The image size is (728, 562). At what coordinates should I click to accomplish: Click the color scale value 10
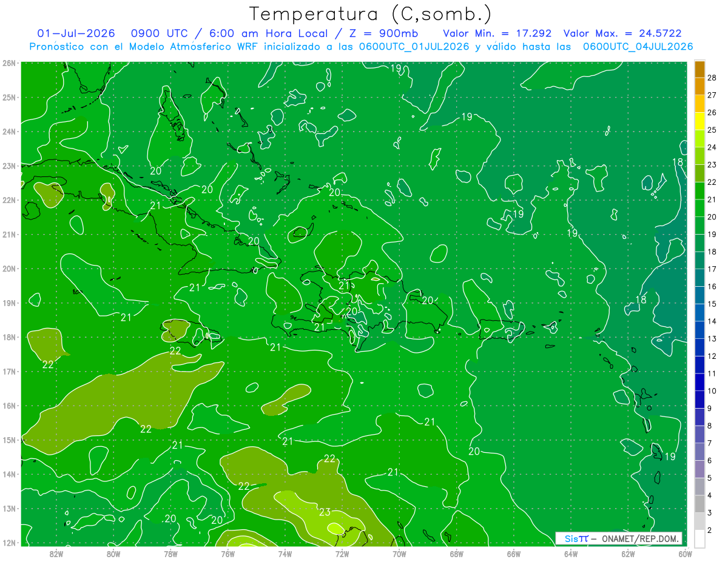712,390
